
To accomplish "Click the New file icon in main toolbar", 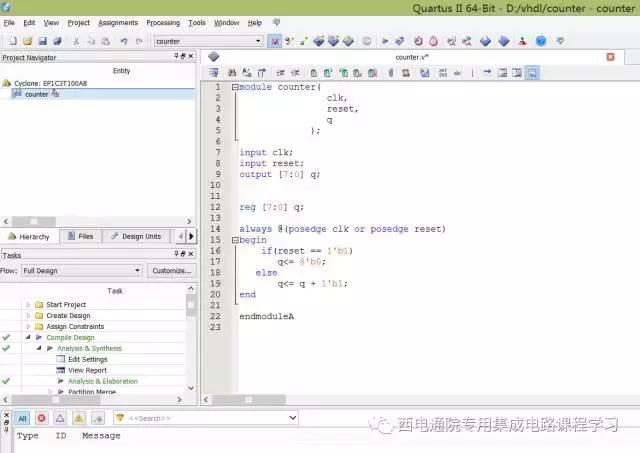I will (x=13, y=41).
